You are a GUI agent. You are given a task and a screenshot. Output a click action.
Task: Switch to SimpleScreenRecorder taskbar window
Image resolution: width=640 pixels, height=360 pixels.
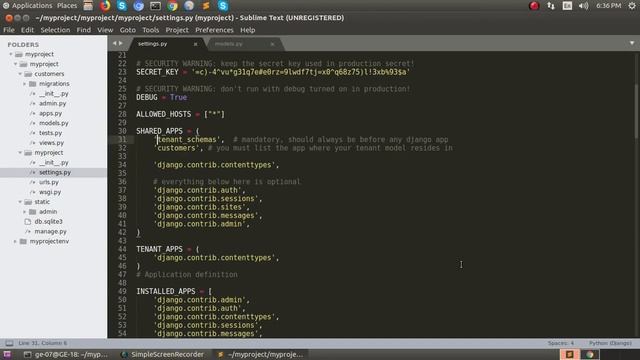click(162, 355)
